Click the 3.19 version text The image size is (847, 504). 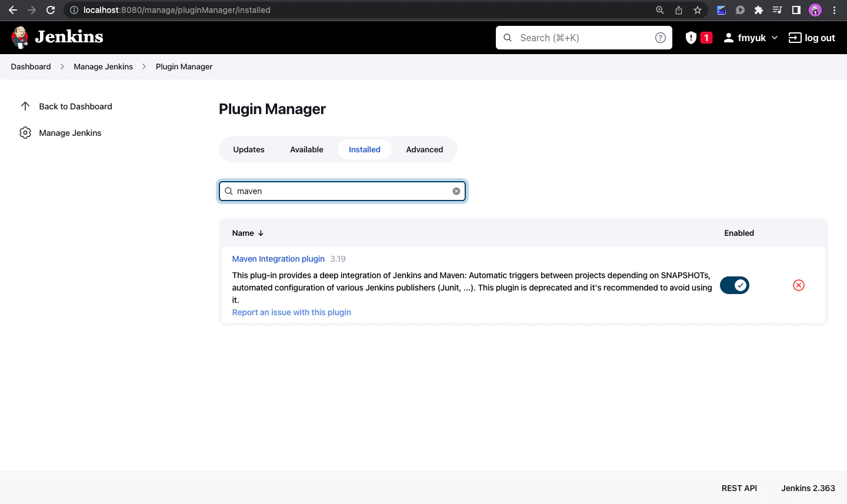[338, 259]
